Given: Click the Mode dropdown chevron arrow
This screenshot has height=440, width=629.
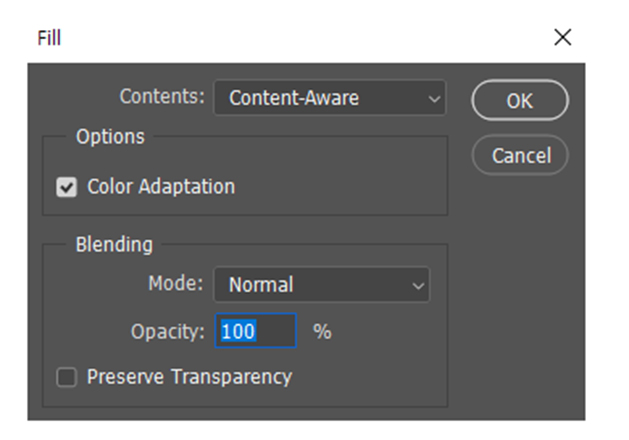Looking at the screenshot, I should coord(418,285).
